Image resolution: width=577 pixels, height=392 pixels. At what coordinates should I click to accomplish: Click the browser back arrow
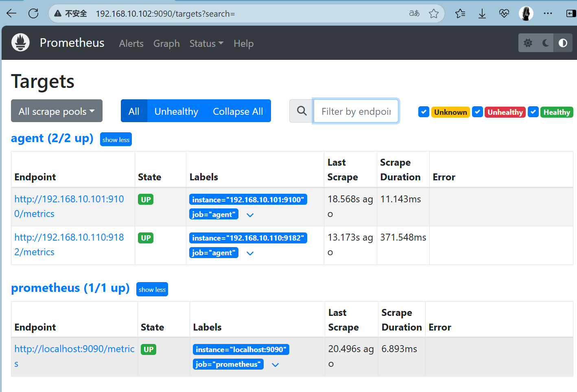(11, 13)
